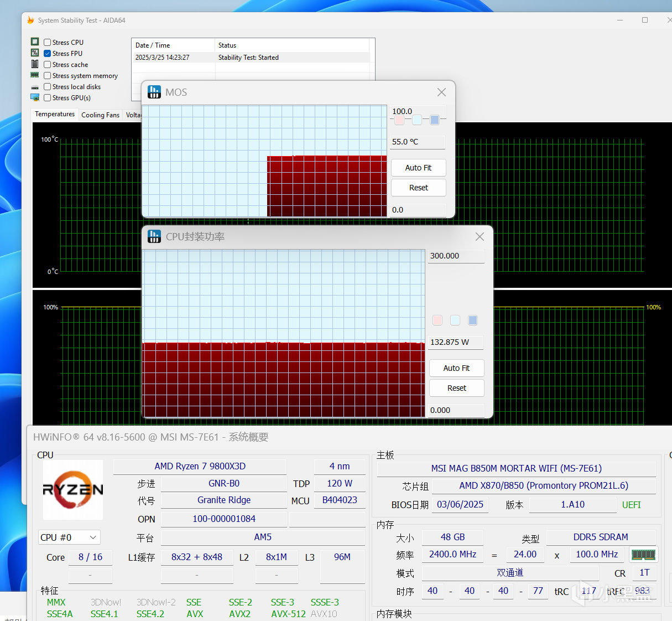This screenshot has width=672, height=621.
Task: Click the AVX-512 feature label
Action: [x=288, y=614]
